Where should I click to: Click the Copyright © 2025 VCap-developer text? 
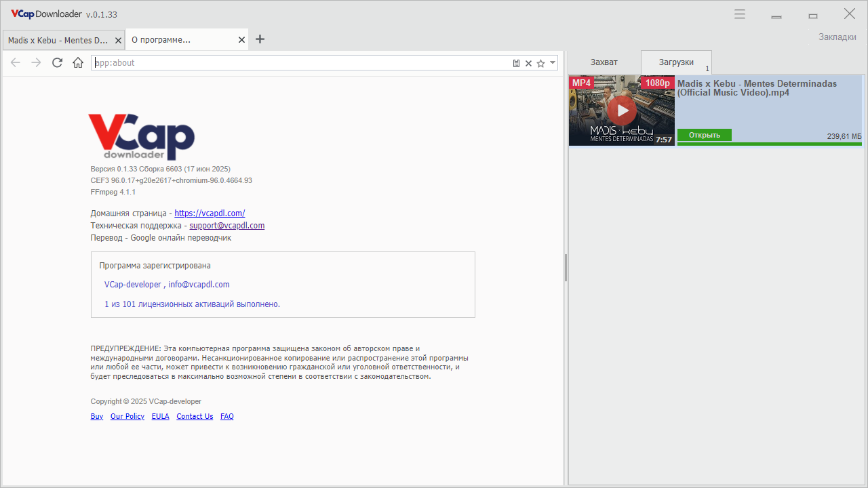coord(146,401)
